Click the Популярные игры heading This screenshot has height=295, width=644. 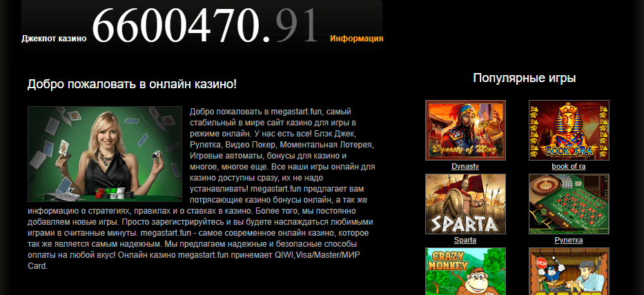pos(525,78)
